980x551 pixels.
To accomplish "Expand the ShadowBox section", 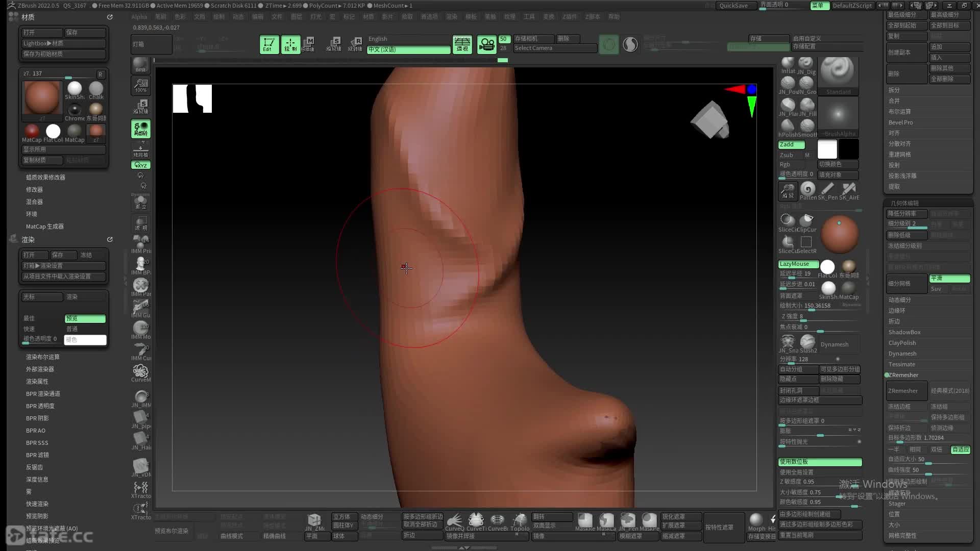I will tap(904, 332).
